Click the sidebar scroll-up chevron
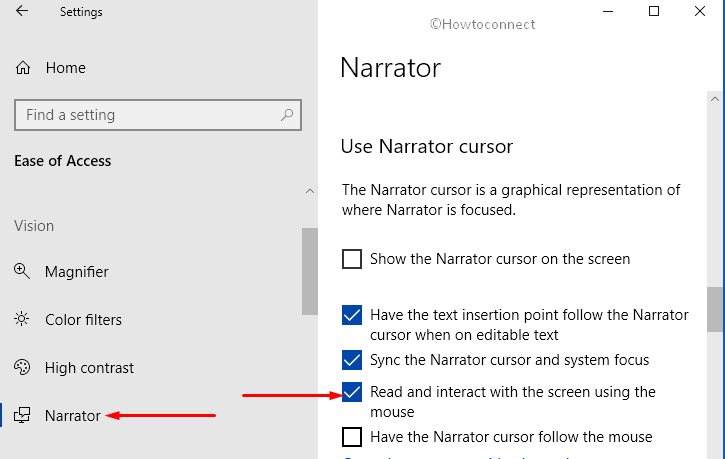 [310, 191]
